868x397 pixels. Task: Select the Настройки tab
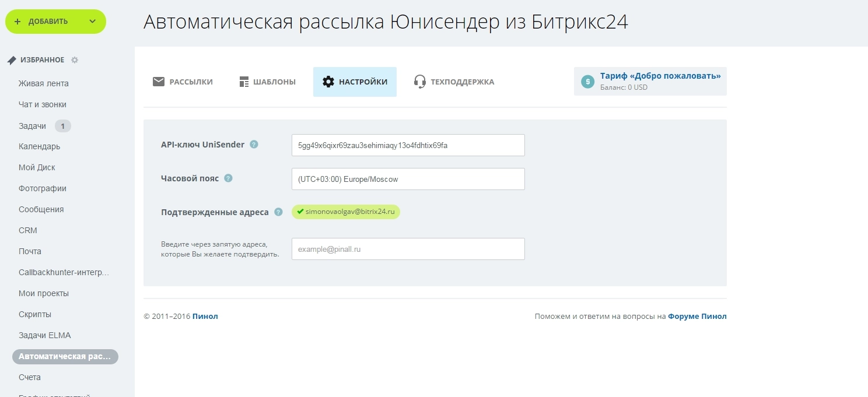coord(355,82)
